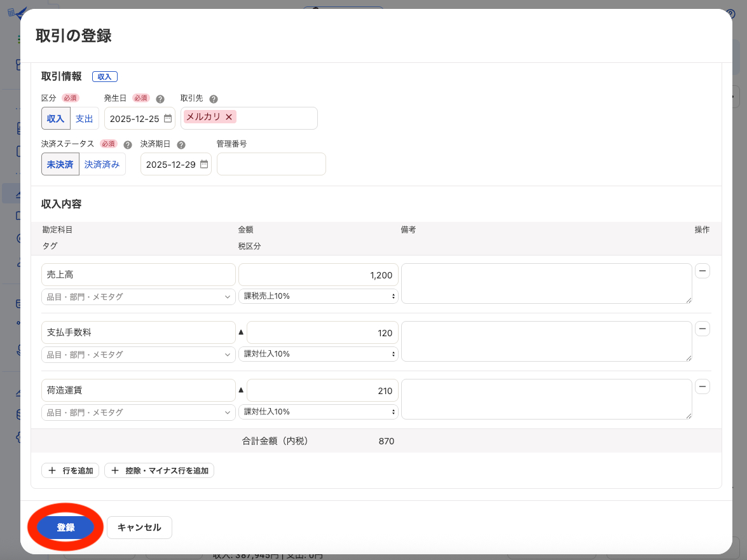Cancel the entry with キャンセル

click(139, 527)
